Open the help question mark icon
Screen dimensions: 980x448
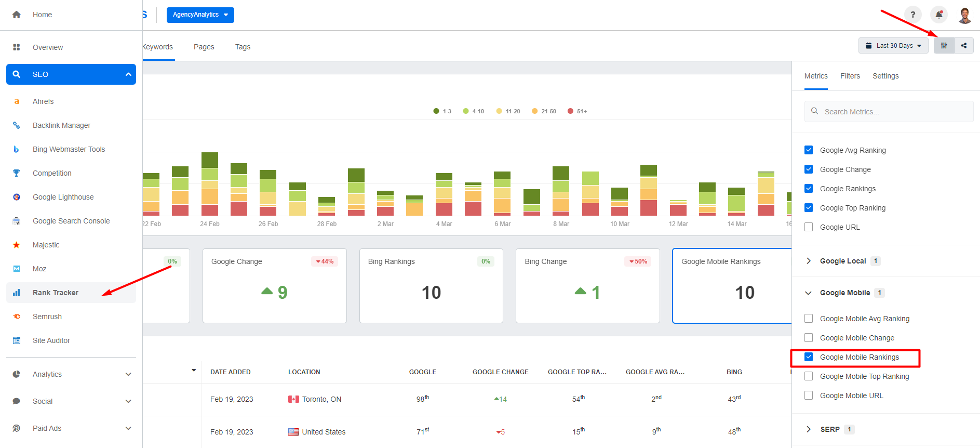click(912, 15)
